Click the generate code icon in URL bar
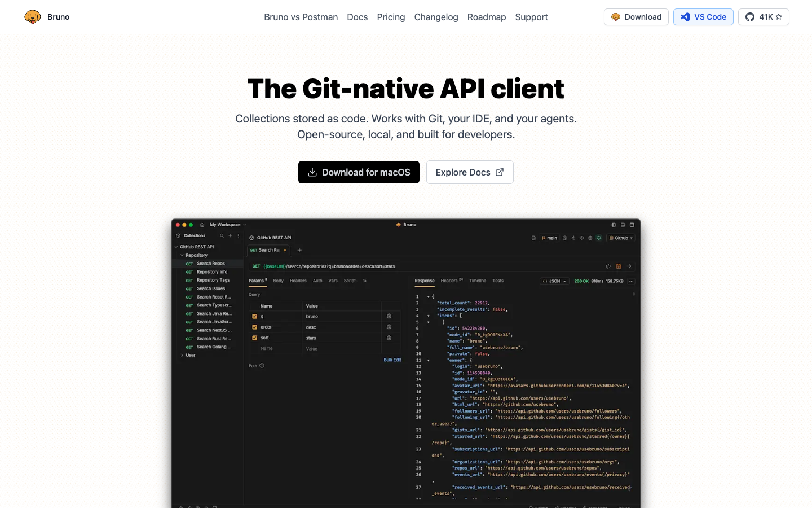812x508 pixels. pyautogui.click(x=608, y=266)
